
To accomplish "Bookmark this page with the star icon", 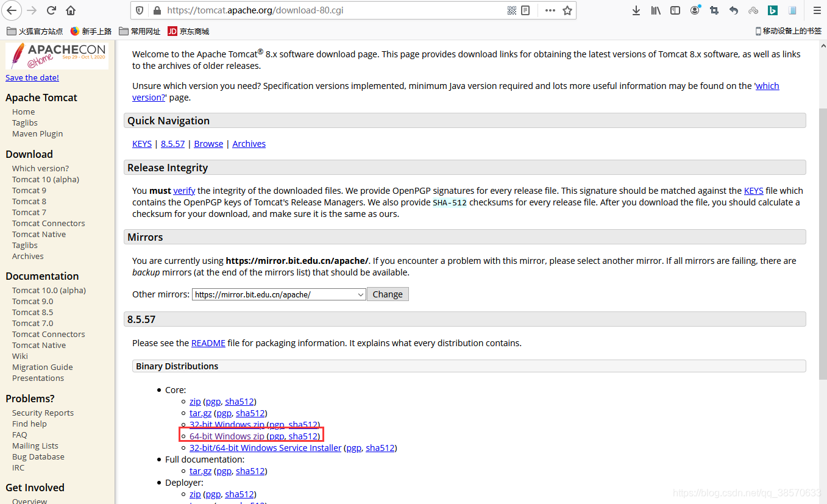I will click(x=567, y=10).
